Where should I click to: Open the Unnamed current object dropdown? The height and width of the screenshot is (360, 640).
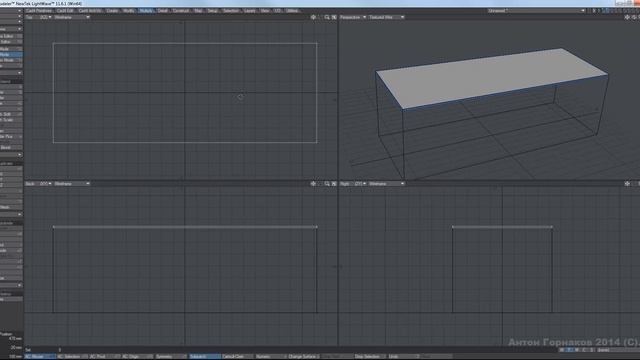pyautogui.click(x=536, y=11)
